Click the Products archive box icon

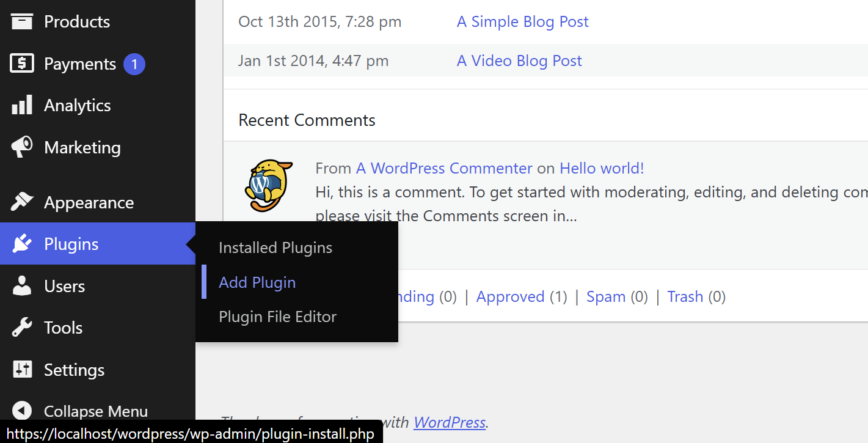pyautogui.click(x=22, y=22)
